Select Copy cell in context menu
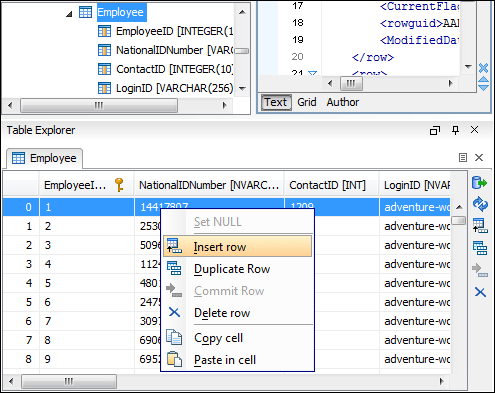The height and width of the screenshot is (393, 495). pyautogui.click(x=237, y=338)
